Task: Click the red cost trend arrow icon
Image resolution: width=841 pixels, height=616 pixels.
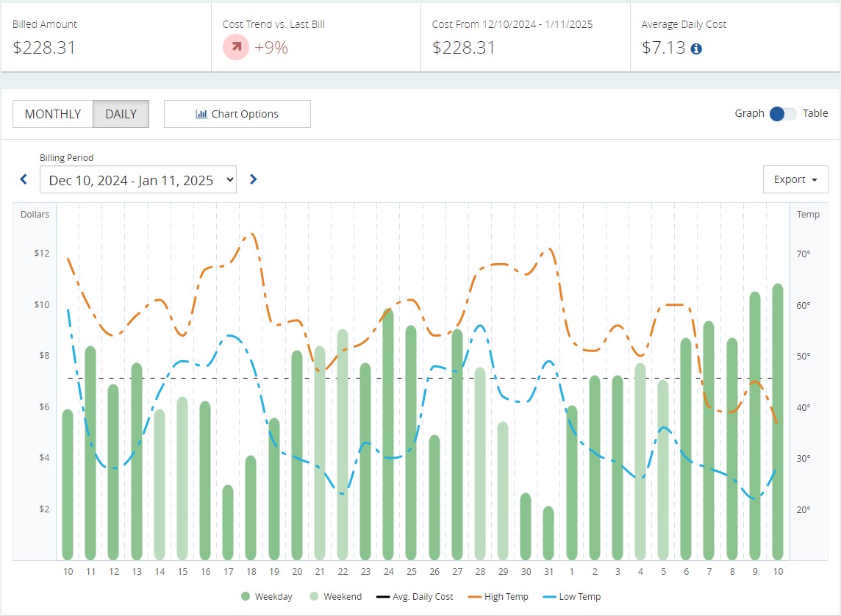Action: pyautogui.click(x=236, y=48)
